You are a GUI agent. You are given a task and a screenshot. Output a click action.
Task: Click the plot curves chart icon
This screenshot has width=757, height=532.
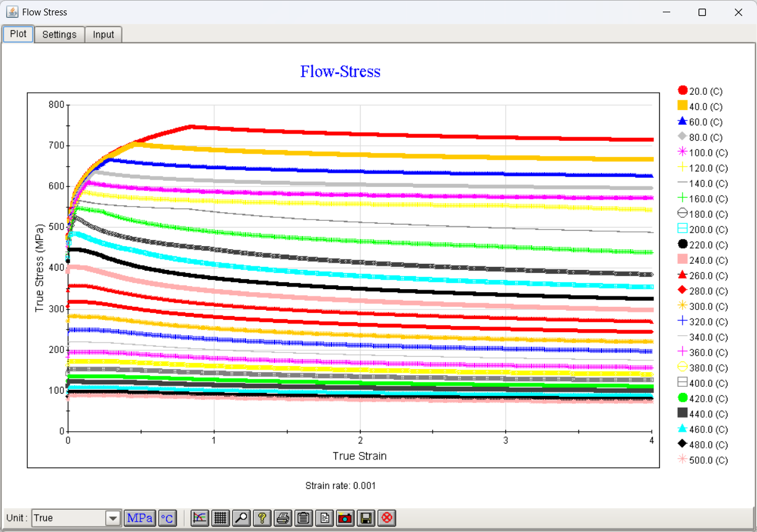pyautogui.click(x=199, y=518)
